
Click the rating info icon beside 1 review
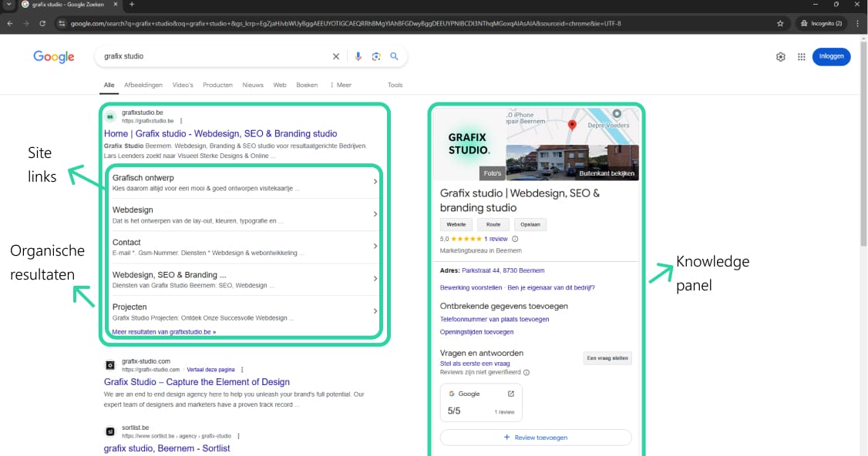515,239
